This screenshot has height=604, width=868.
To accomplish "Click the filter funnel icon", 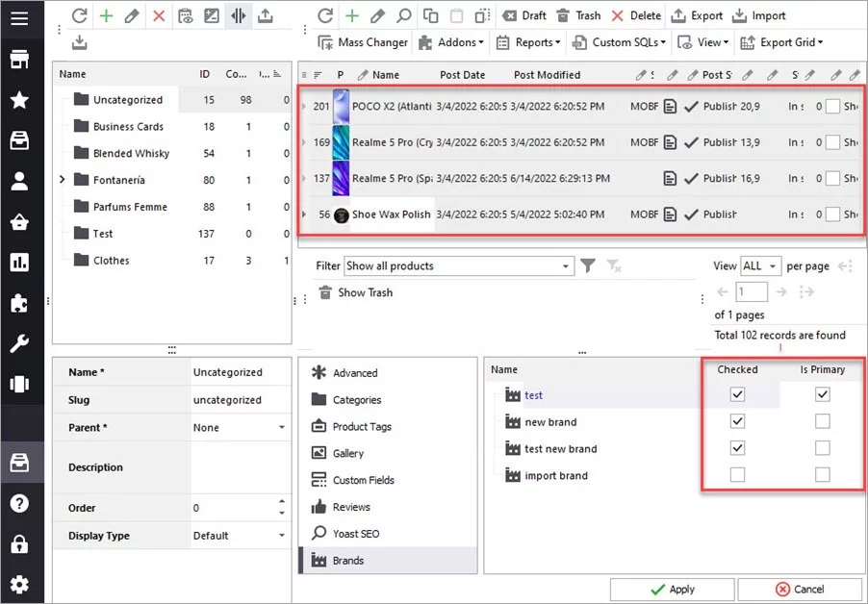I will [x=588, y=266].
